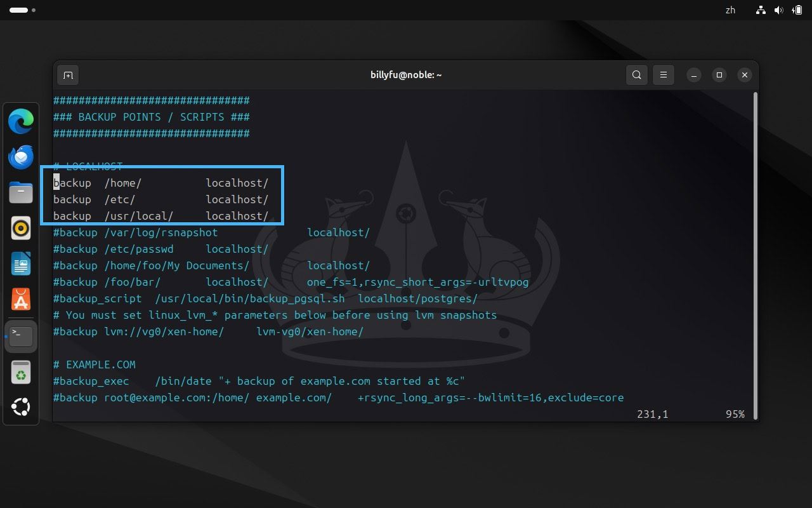Click '#backup /var/log/rsnapshot' line

coord(212,232)
